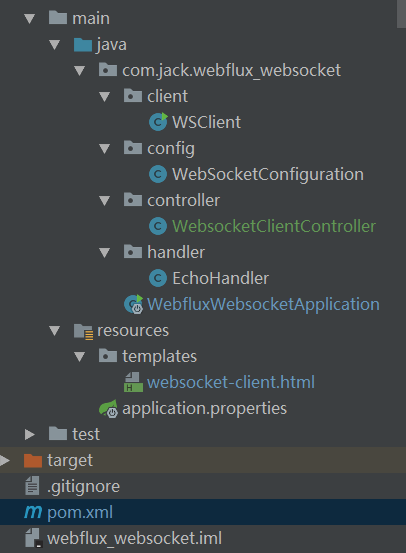Click the application.properties Spring leaf icon
The width and height of the screenshot is (406, 553).
coord(108,408)
